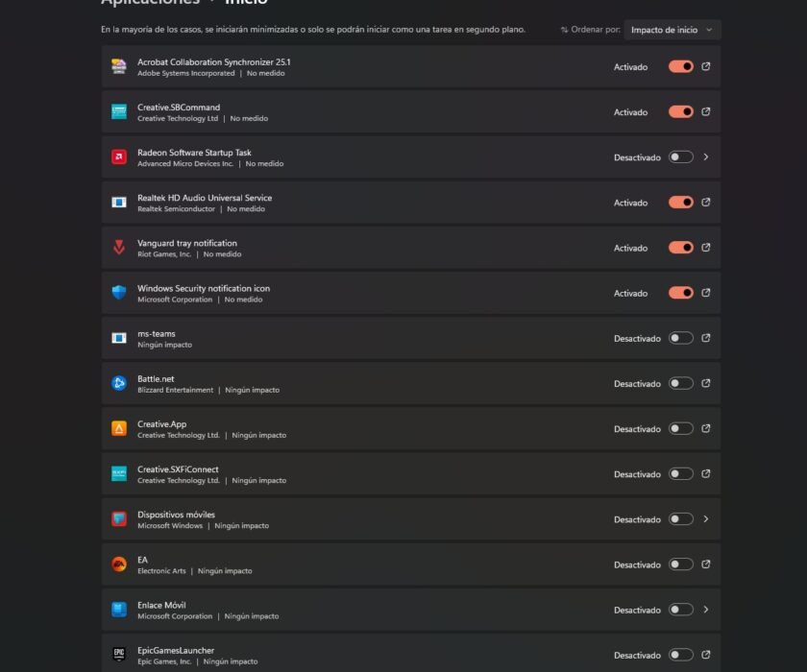Viewport: 807px width, 672px height.
Task: Click the EA app icon
Action: (x=118, y=564)
